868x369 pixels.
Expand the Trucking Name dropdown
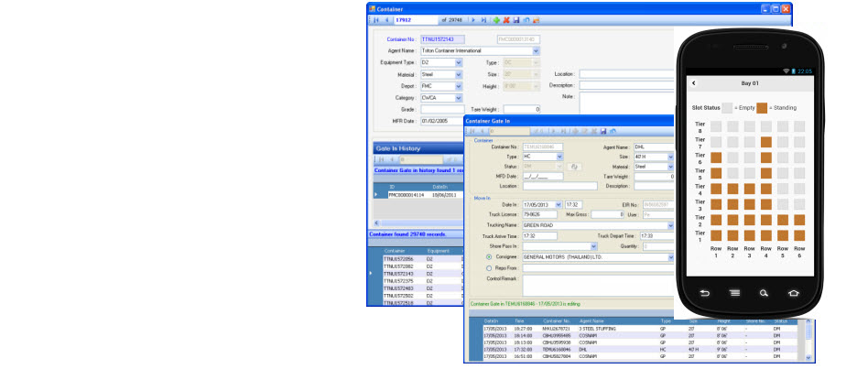click(x=671, y=226)
